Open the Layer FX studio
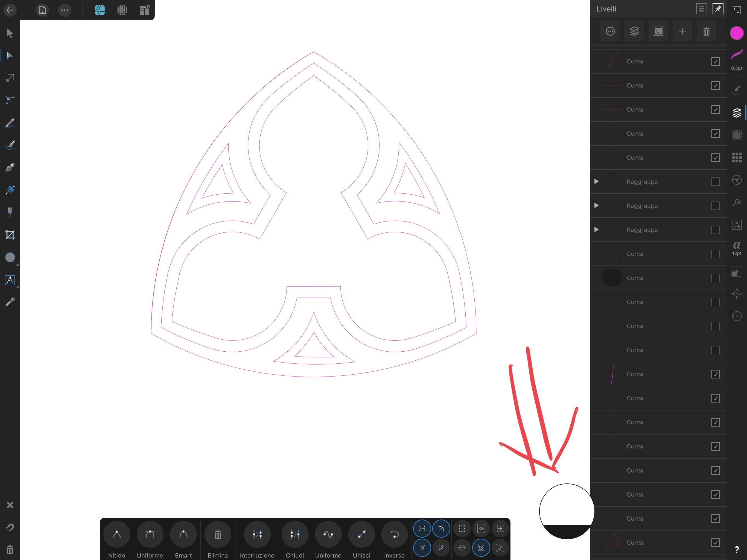Viewport: 747px width, 560px height. pyautogui.click(x=737, y=202)
